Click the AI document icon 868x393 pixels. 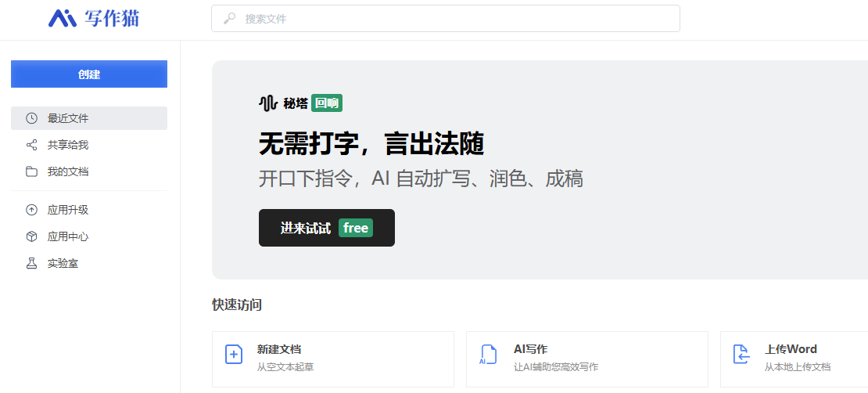488,354
